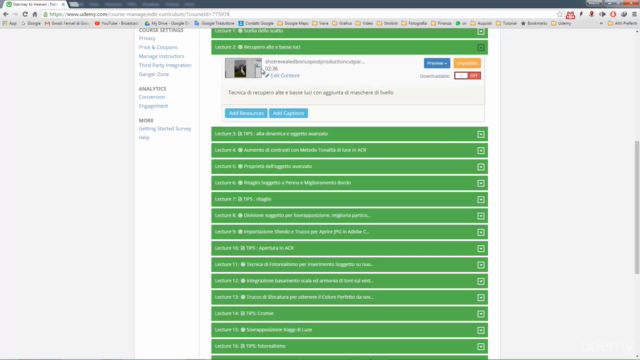Click the Lecture 2 video thumbnail

pyautogui.click(x=243, y=68)
